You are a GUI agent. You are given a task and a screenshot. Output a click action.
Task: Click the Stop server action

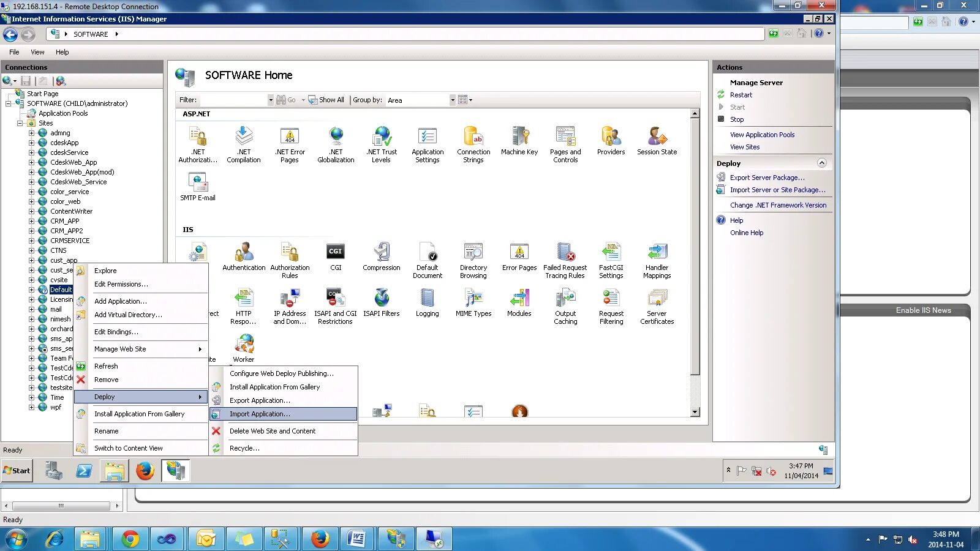click(736, 119)
